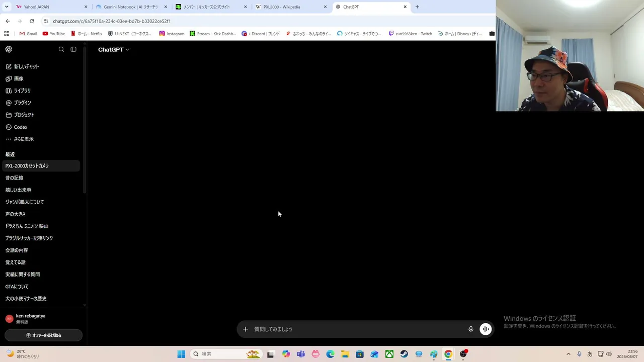Open the ジャンボ鶴太について conversation
The width and height of the screenshot is (644, 362).
41,202
